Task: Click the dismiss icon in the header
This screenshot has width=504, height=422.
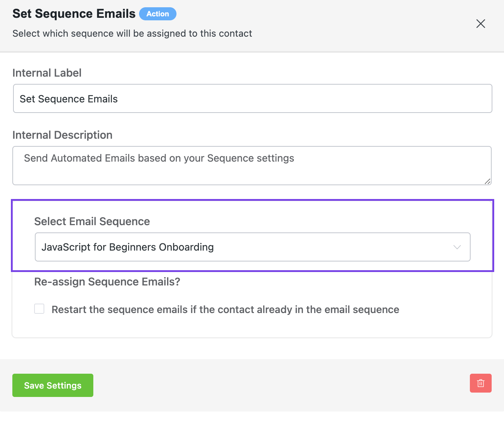Action: click(x=480, y=24)
